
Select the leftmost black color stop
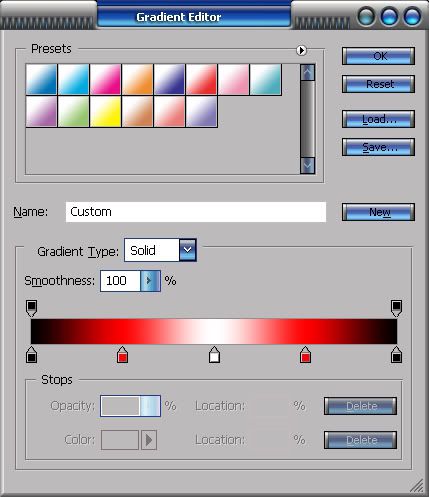click(x=31, y=355)
